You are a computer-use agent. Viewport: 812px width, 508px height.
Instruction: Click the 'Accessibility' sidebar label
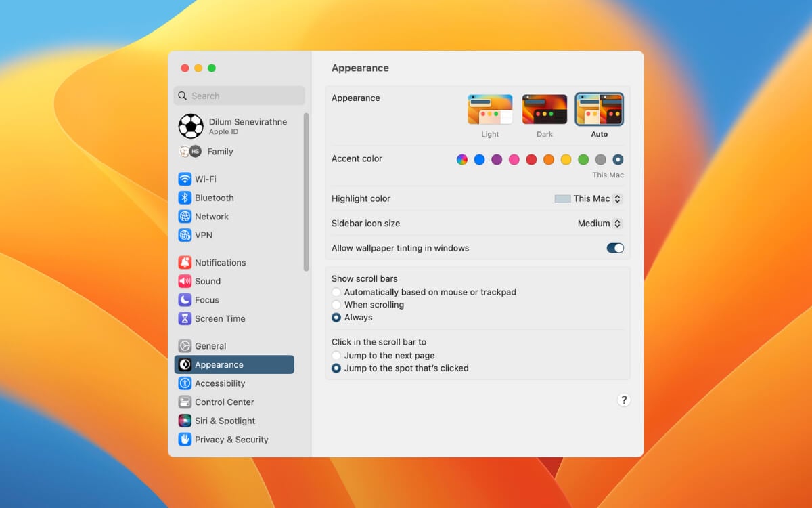(220, 383)
